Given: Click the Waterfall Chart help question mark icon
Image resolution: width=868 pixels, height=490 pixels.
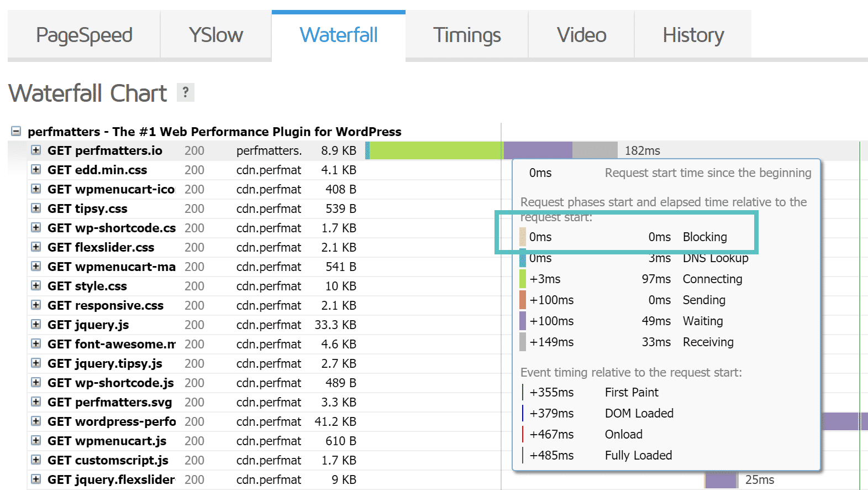Looking at the screenshot, I should tap(186, 92).
